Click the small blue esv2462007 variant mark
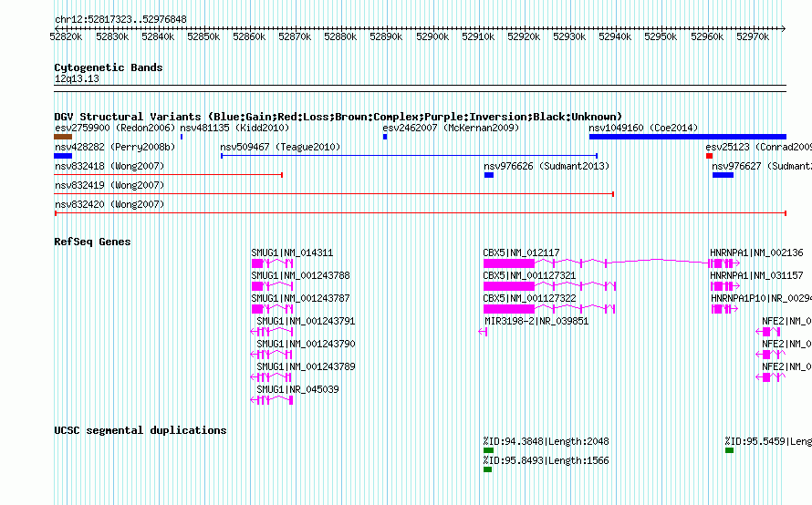This screenshot has height=505, width=812. [385, 137]
